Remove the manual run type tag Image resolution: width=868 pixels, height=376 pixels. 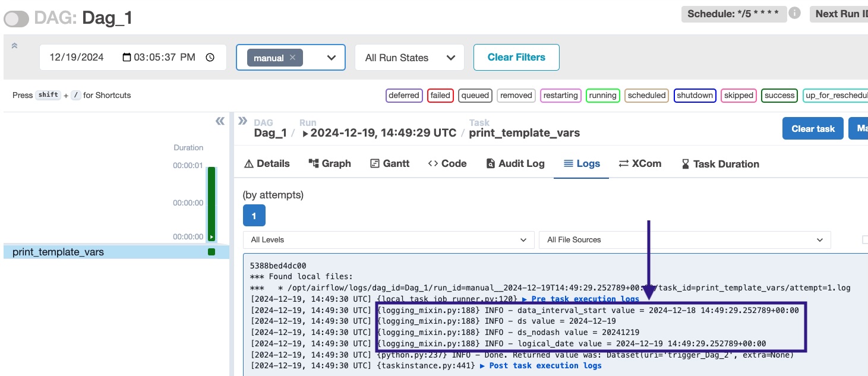tap(292, 58)
